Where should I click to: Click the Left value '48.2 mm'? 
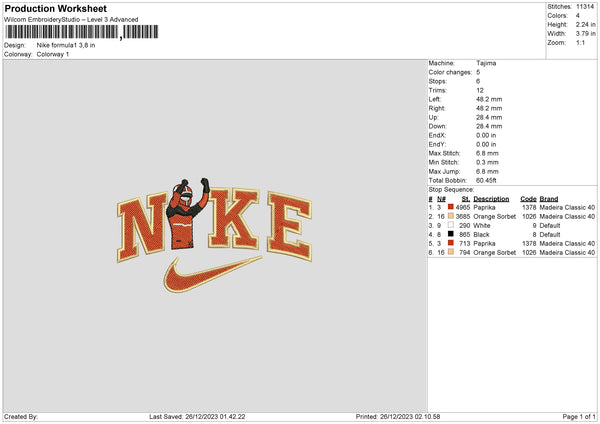489,99
